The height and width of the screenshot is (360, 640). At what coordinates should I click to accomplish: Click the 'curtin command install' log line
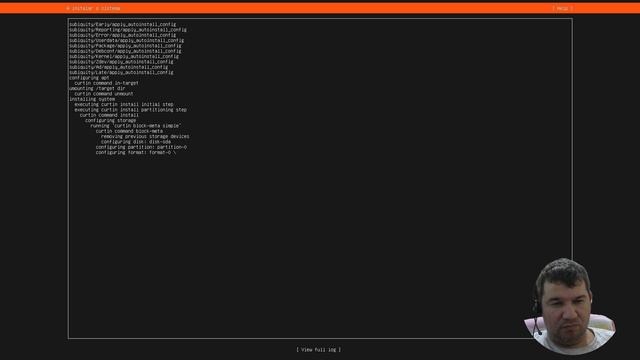coord(109,115)
